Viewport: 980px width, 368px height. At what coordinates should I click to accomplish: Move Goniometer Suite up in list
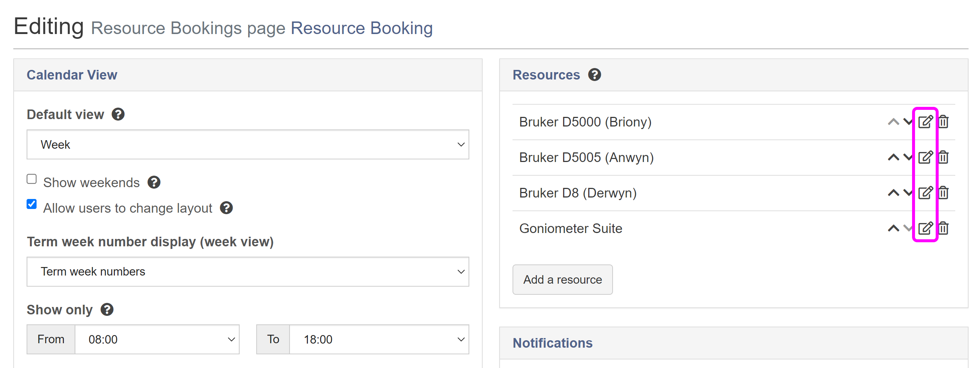click(x=893, y=228)
